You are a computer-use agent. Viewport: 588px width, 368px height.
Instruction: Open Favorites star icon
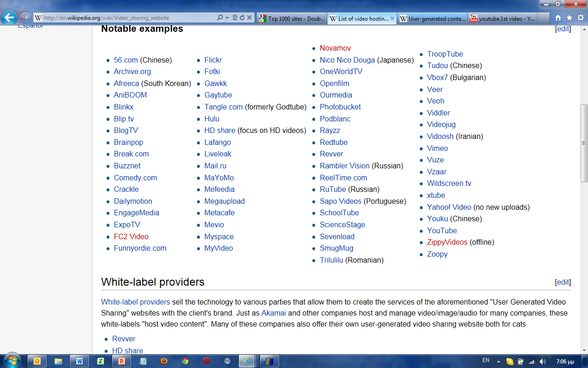point(569,18)
